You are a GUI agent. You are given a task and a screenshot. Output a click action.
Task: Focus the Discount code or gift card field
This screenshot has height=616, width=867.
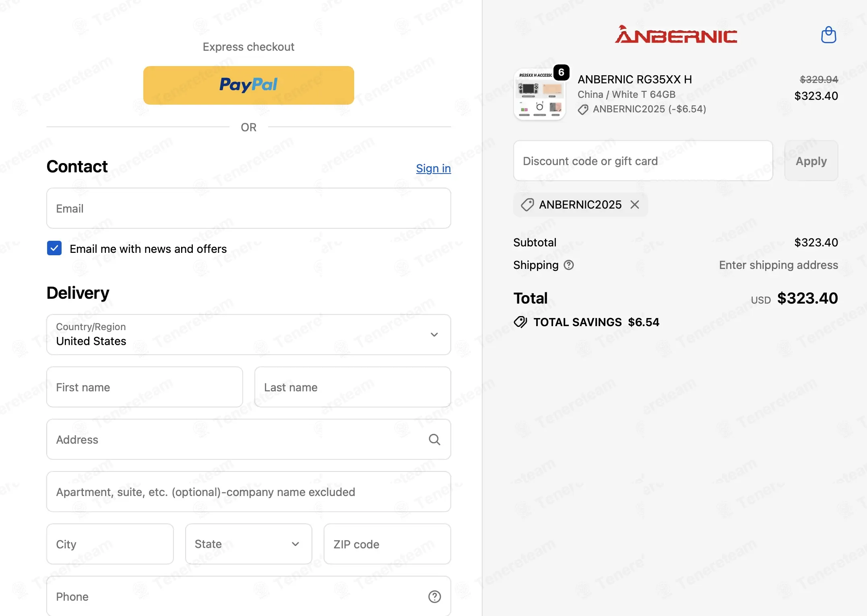coord(643,161)
